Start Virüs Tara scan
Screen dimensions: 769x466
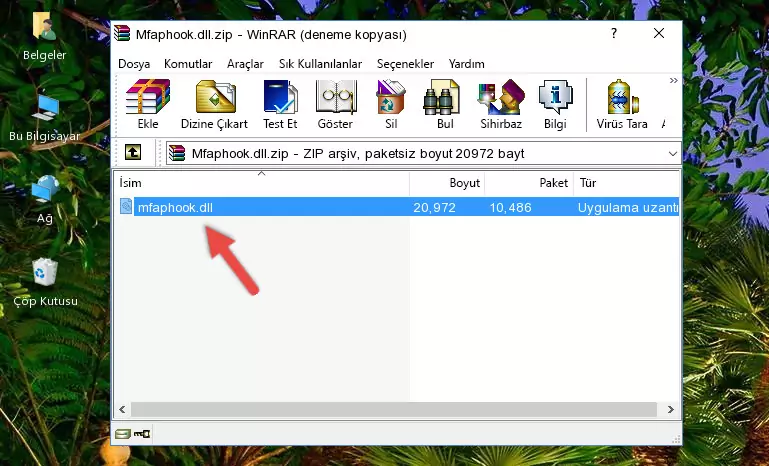tap(622, 104)
